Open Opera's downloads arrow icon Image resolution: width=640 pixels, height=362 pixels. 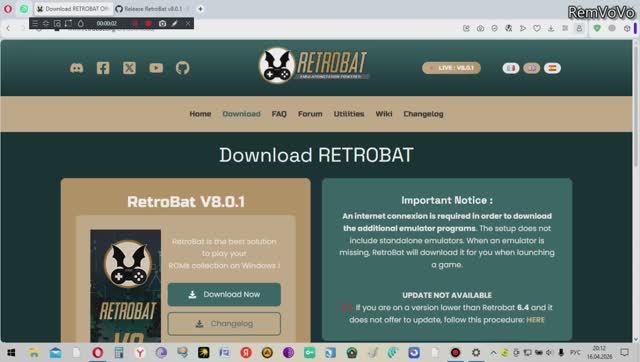point(551,28)
